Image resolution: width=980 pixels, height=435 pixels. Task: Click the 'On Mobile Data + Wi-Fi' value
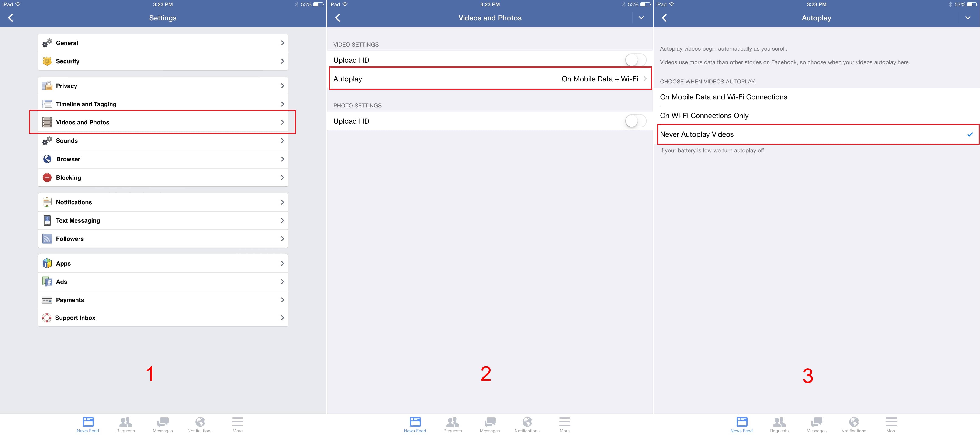(600, 79)
